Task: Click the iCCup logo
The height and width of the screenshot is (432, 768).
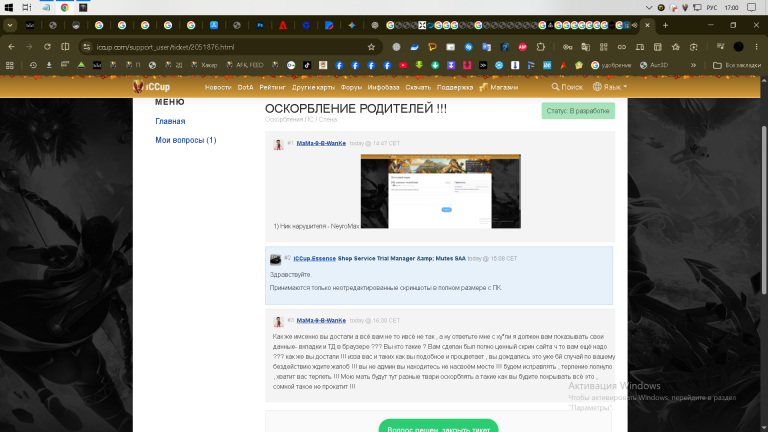Action: 151,87
